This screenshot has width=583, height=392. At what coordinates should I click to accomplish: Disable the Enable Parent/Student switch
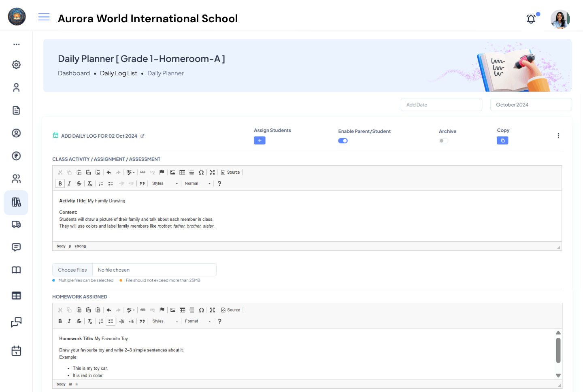[343, 141]
